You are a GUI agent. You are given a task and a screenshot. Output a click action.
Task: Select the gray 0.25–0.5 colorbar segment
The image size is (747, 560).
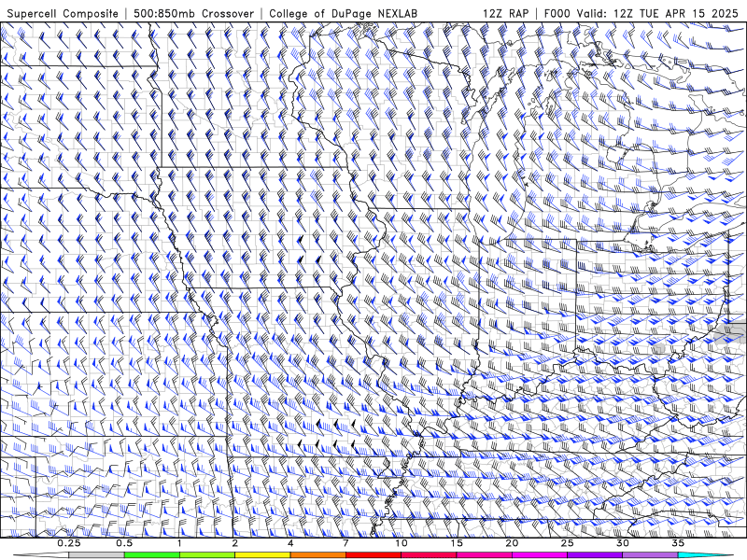tap(97, 555)
